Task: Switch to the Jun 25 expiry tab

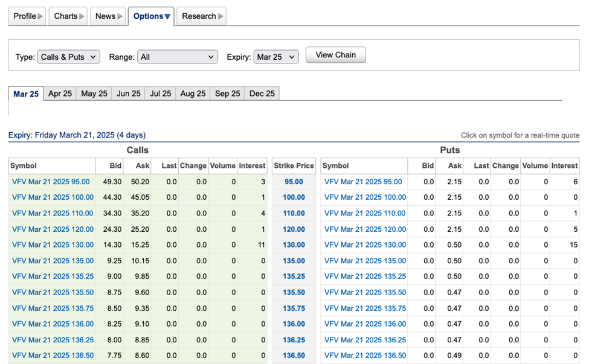Action: point(129,94)
